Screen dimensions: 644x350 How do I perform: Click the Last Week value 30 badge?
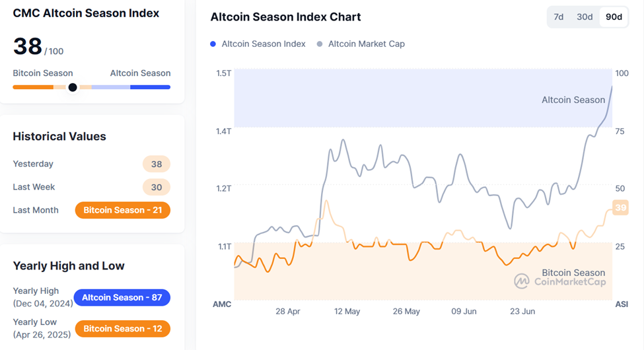[x=157, y=187]
